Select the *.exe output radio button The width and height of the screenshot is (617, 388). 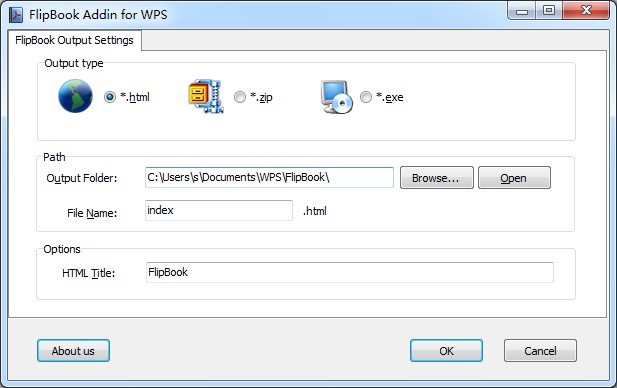tap(366, 97)
